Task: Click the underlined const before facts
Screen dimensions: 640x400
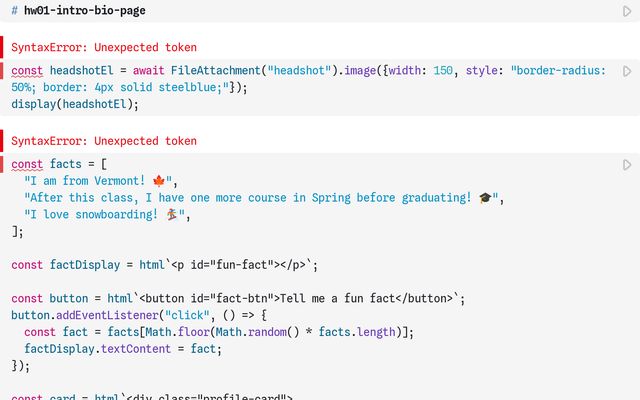Action: click(27, 164)
